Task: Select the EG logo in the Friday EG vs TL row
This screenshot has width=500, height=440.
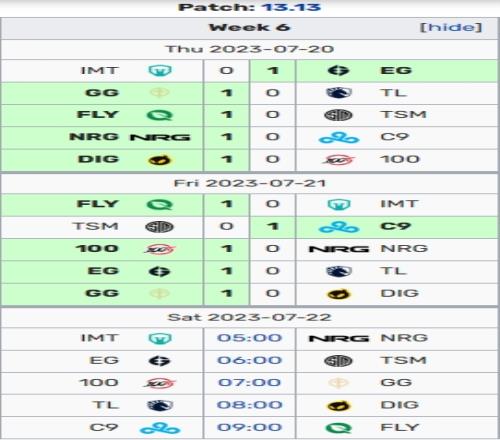Action: tap(160, 271)
